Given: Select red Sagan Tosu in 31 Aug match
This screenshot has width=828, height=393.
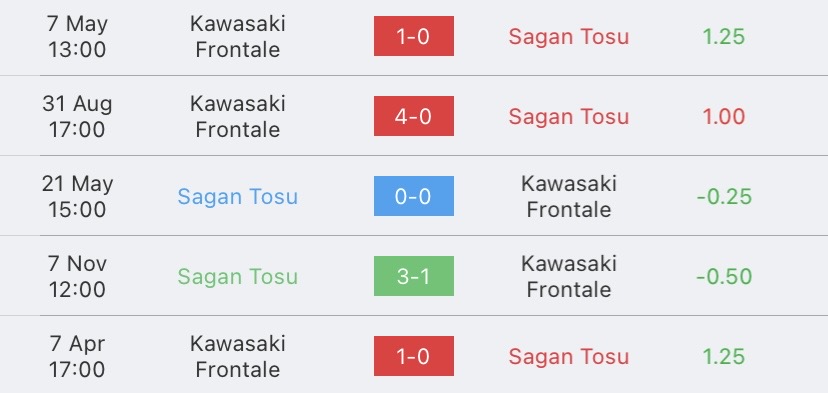Looking at the screenshot, I should point(569,117).
